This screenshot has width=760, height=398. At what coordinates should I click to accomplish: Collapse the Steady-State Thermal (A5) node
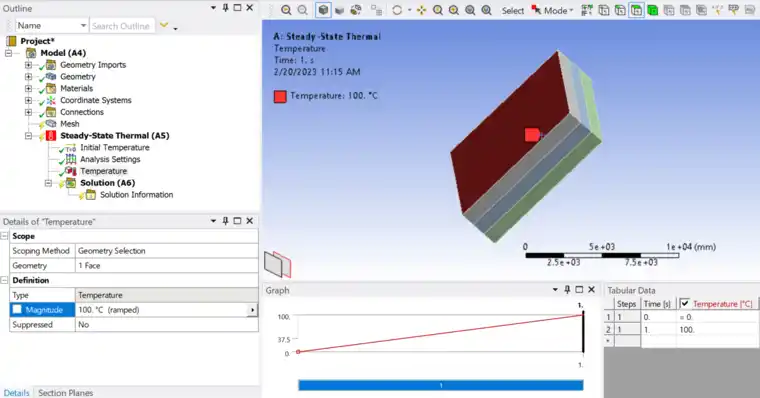click(28, 136)
